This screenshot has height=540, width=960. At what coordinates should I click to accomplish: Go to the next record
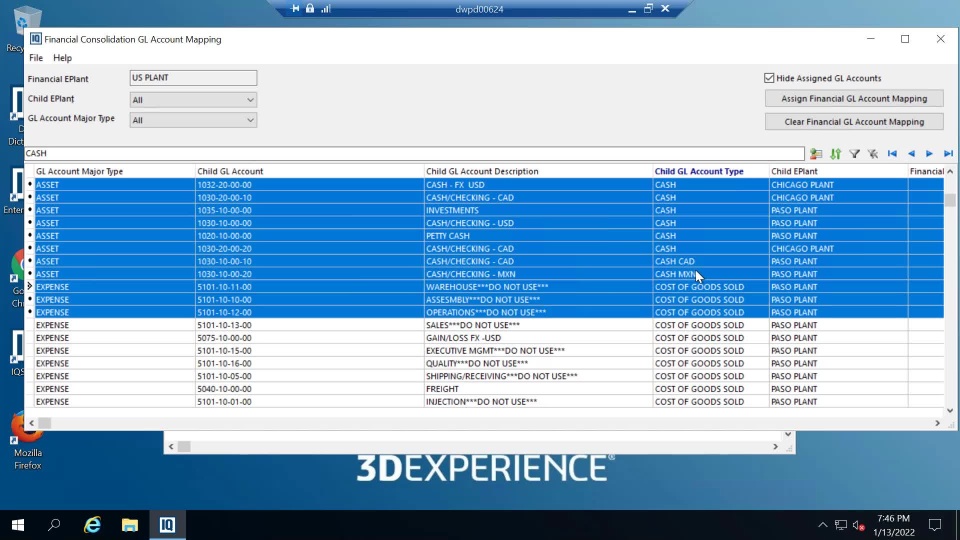[929, 154]
